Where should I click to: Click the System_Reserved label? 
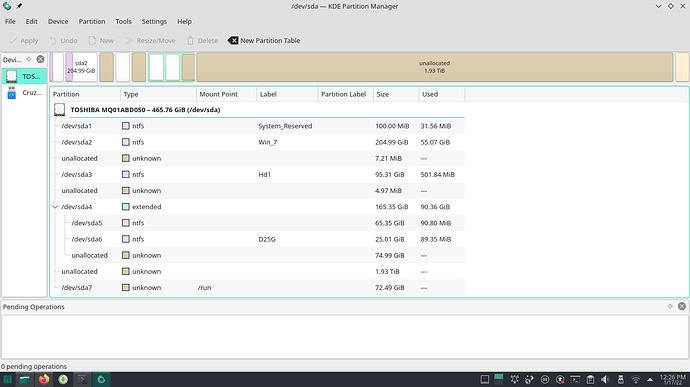pos(285,126)
